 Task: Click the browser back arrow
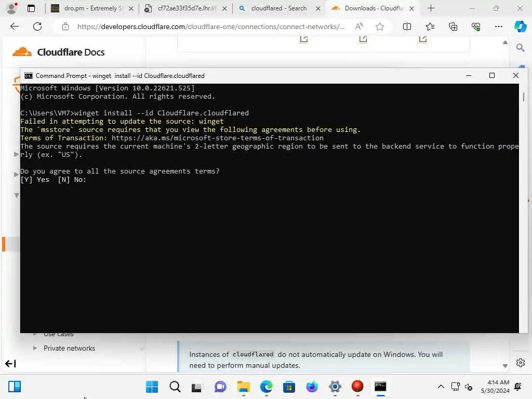pyautogui.click(x=14, y=26)
